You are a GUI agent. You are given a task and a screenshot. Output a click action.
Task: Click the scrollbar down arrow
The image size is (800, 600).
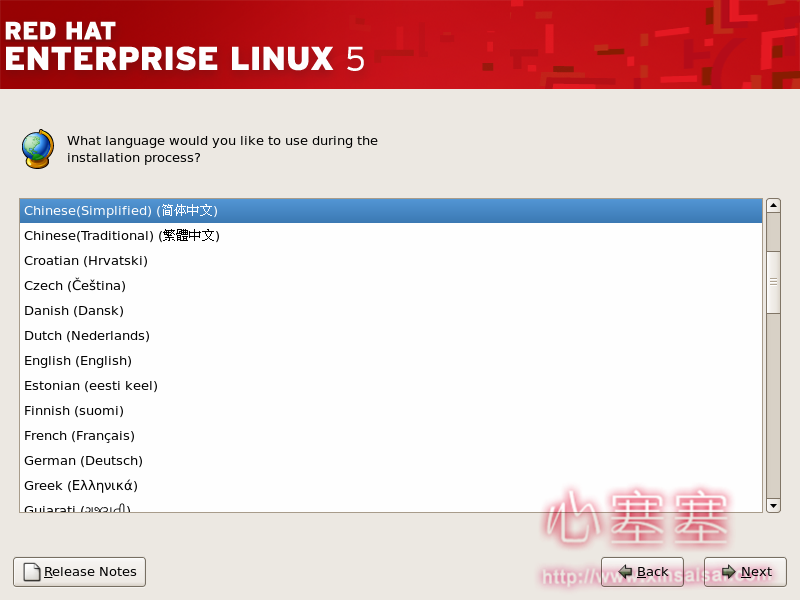point(773,506)
